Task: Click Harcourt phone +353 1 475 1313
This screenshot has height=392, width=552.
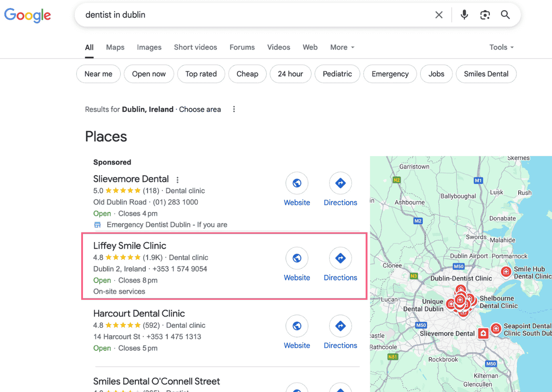Action: pos(174,337)
